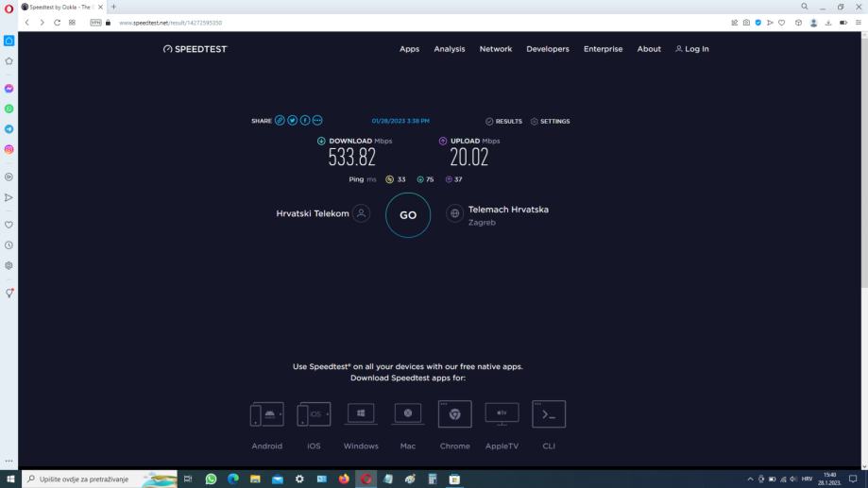Viewport: 868px width, 488px height.
Task: Click the Hrvatski Telekom user icon
Action: (x=361, y=213)
